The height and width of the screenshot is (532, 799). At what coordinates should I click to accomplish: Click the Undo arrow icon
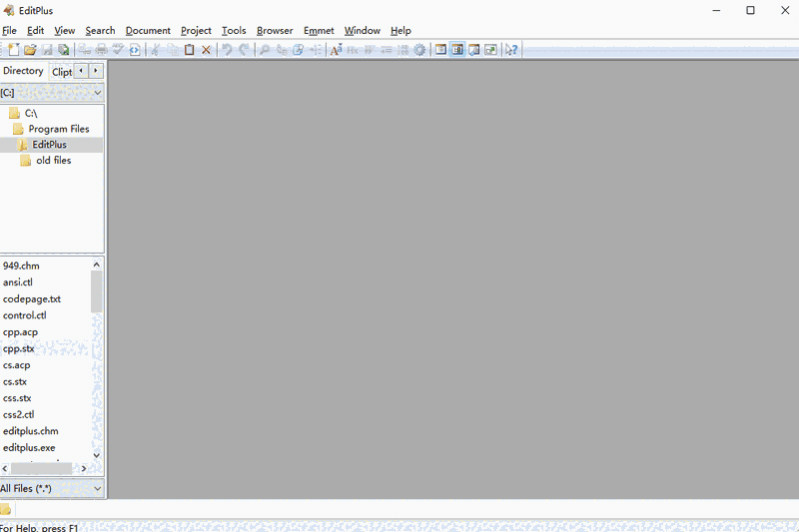pos(228,50)
